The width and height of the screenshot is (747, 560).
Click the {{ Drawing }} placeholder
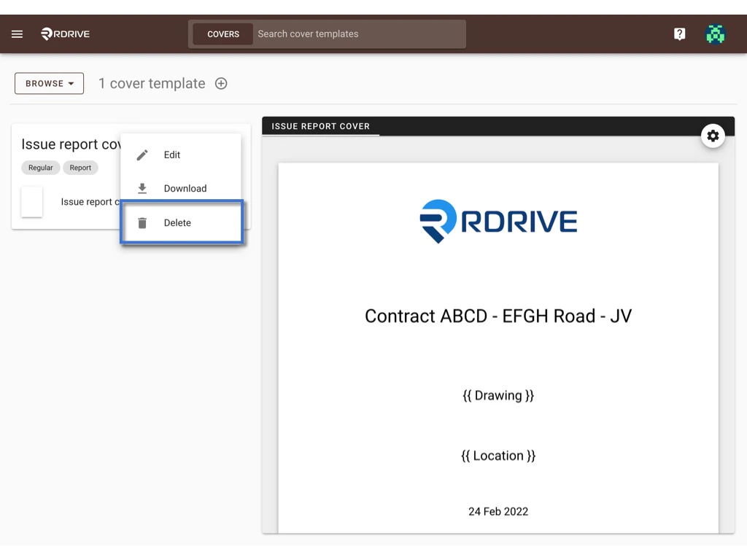tap(498, 396)
